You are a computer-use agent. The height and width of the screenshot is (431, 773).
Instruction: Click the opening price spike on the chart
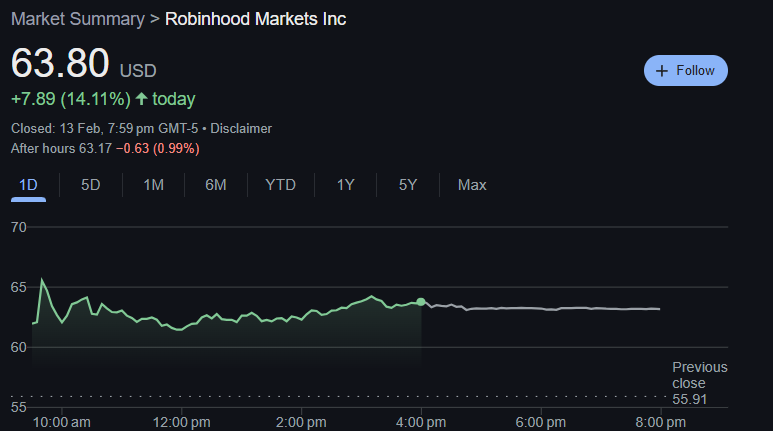[42, 280]
